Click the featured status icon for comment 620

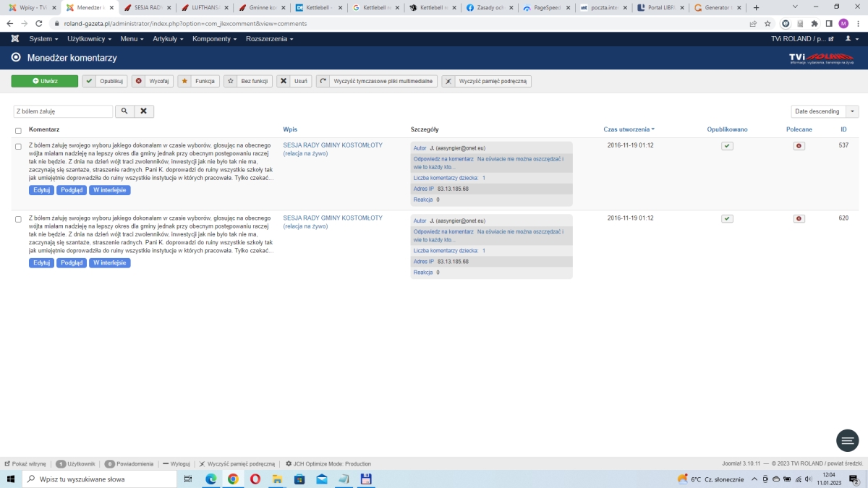[799, 218]
